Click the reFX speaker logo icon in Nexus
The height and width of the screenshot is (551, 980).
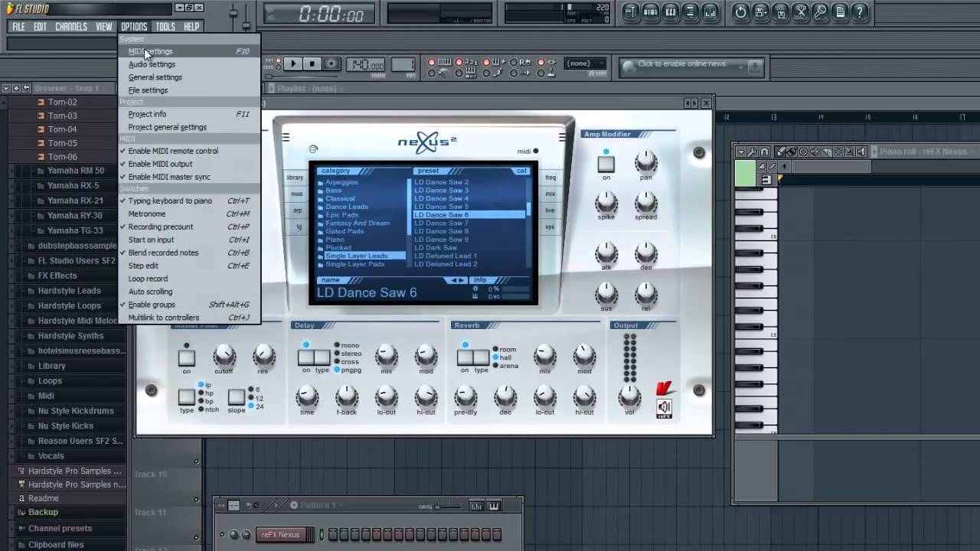click(665, 408)
